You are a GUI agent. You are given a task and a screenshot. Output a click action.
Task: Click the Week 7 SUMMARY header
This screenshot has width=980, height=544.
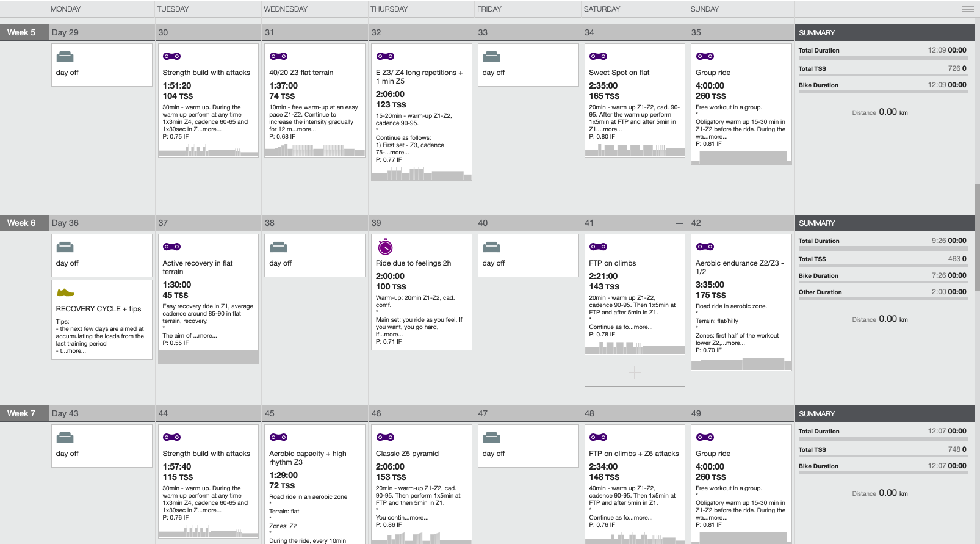pyautogui.click(x=884, y=413)
